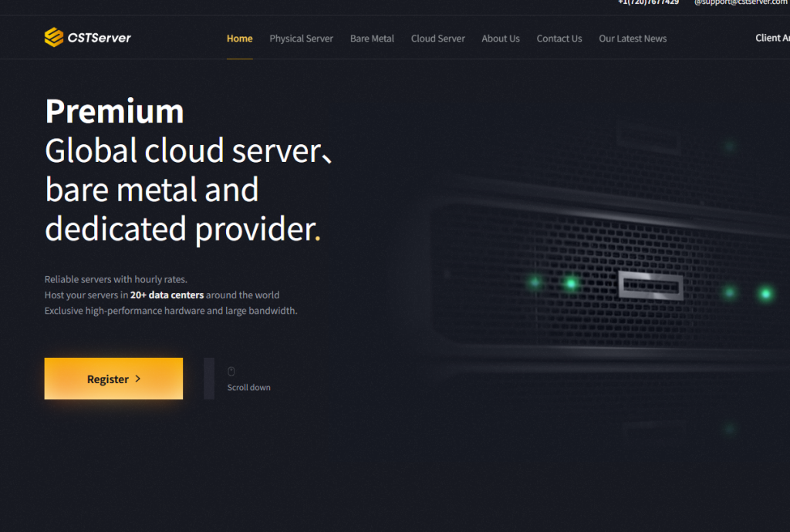Click the dark vertical bar beside Register
The width and height of the screenshot is (790, 532).
point(209,379)
